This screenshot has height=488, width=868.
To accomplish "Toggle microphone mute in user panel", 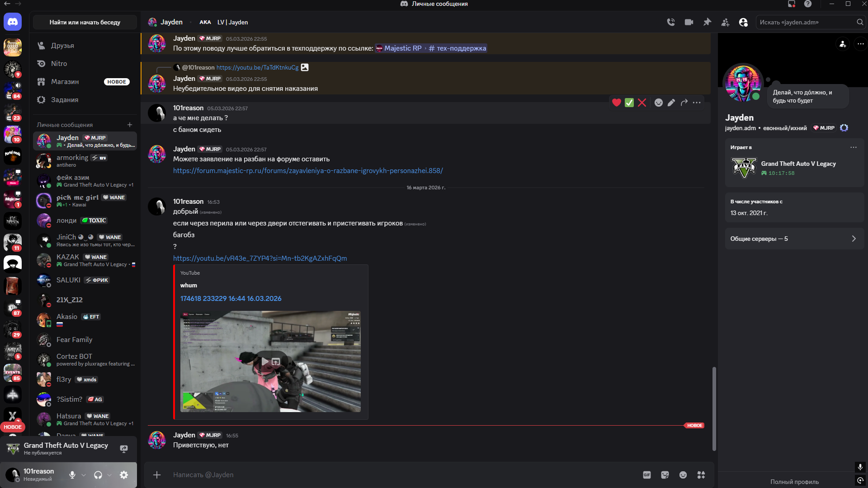I will [72, 475].
